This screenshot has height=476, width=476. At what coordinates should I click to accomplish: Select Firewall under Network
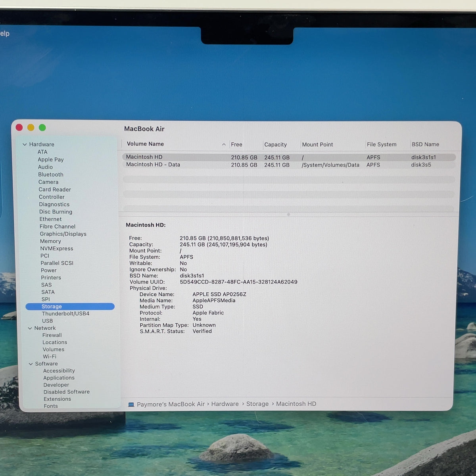click(x=52, y=335)
